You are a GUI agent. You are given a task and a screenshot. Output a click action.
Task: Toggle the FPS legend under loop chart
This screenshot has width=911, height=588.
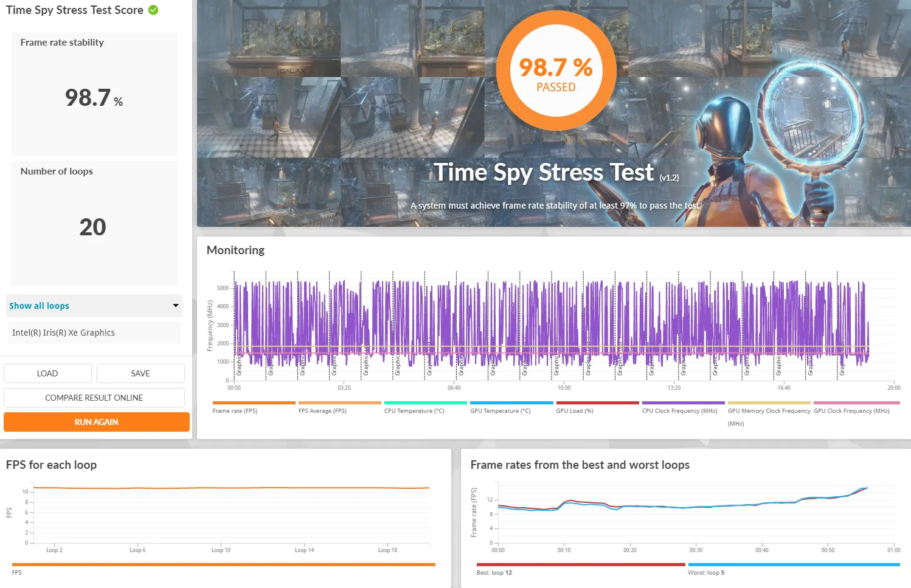point(224,569)
